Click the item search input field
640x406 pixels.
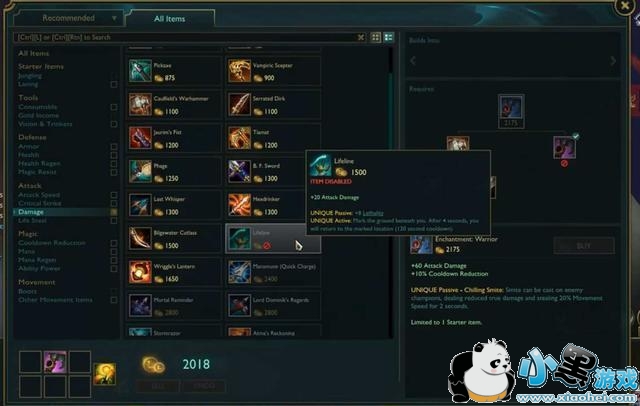tap(186, 38)
